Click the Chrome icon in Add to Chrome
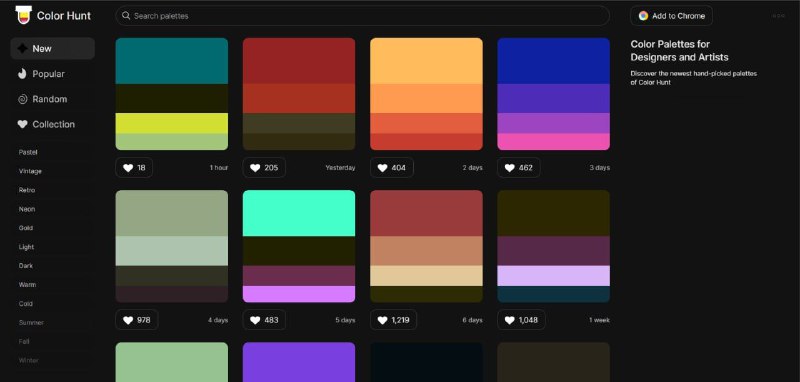Viewport: 800px width, 382px height. tap(643, 16)
